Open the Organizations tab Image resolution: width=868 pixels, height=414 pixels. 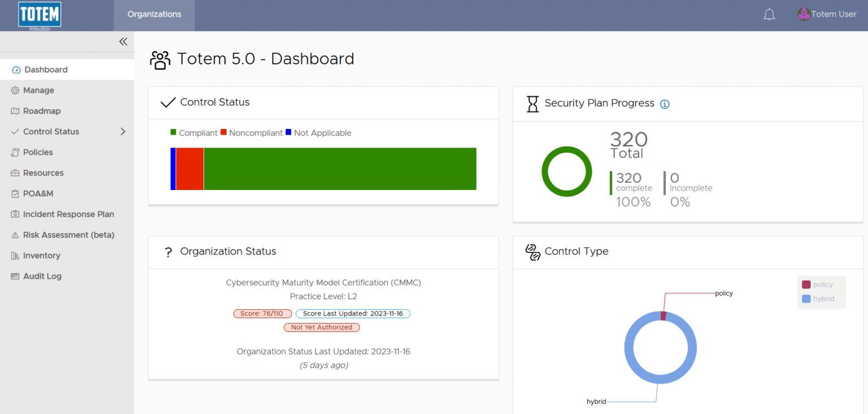[x=154, y=14]
